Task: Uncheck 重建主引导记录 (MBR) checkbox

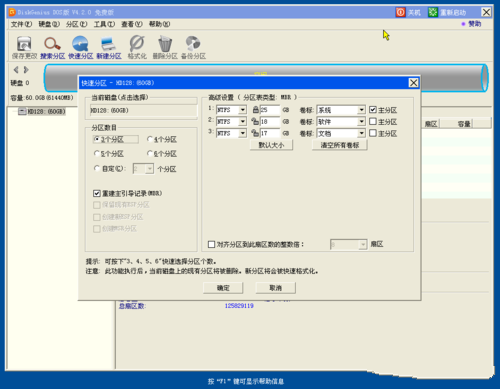Action: [97, 193]
